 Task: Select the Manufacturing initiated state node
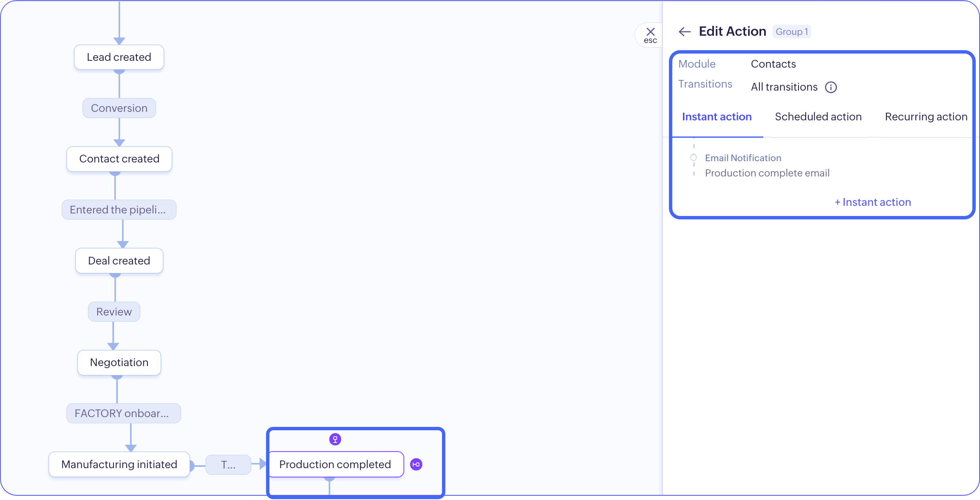[119, 464]
